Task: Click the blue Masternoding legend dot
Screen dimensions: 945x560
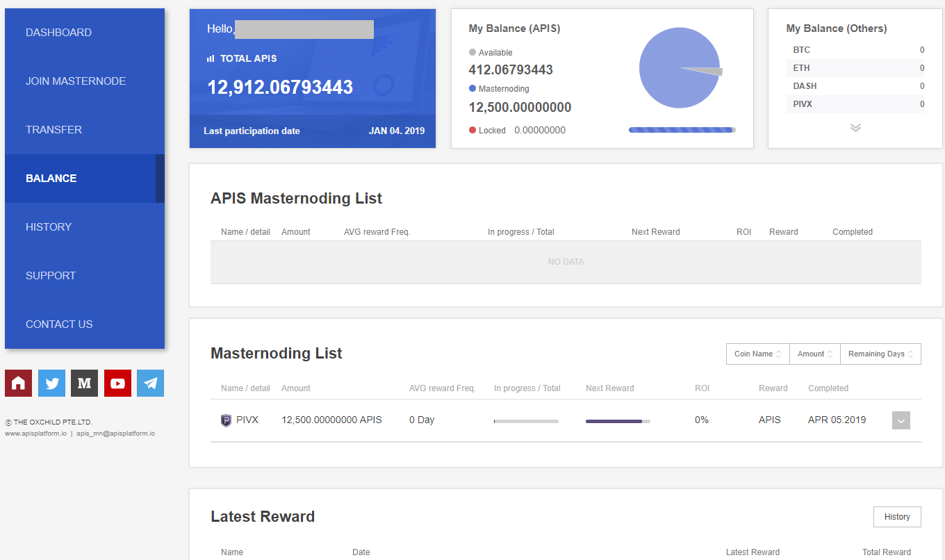Action: pos(472,88)
